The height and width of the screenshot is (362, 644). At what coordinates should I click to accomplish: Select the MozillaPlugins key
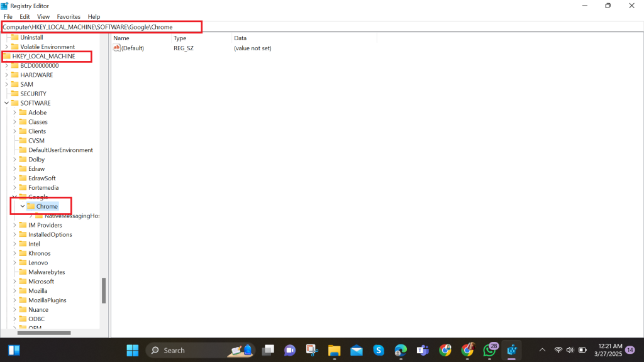point(47,300)
